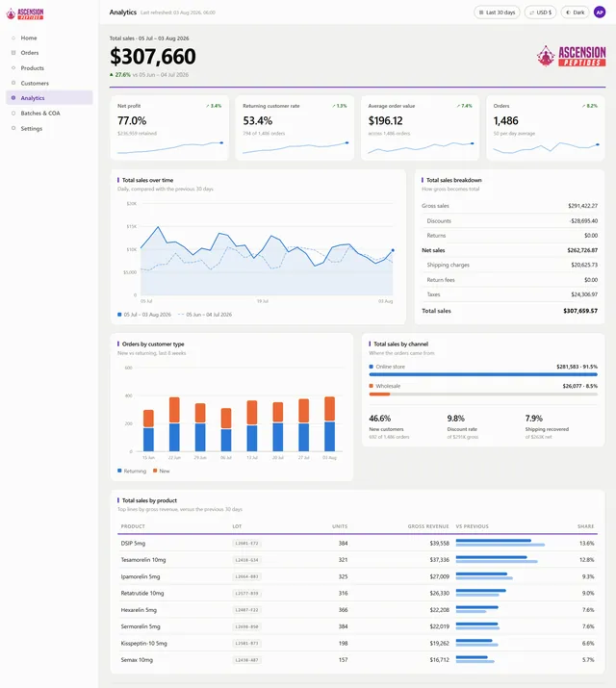
Task: Click the Ascension Peptides logo in the sidebar
Action: [25, 13]
